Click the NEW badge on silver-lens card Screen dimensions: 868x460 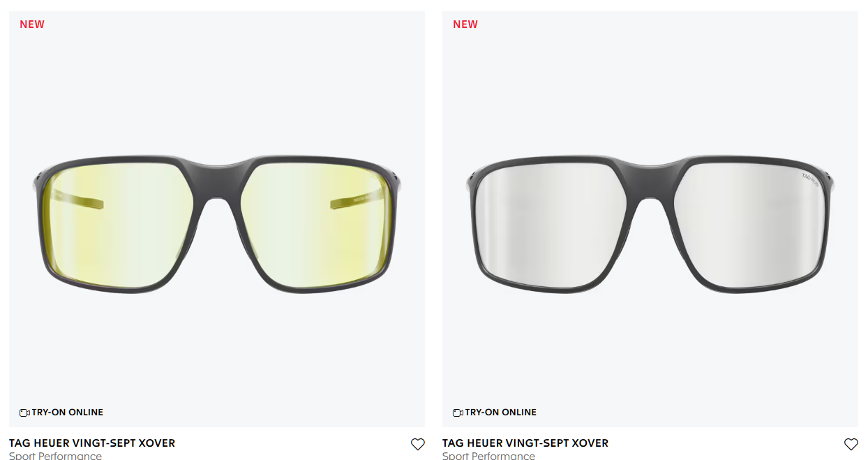tap(465, 24)
